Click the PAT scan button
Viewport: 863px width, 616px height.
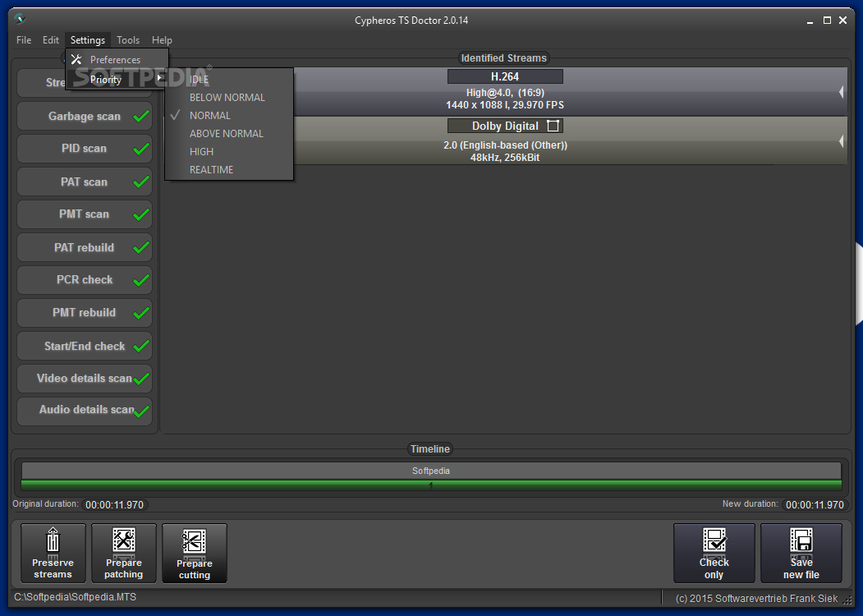tap(85, 182)
